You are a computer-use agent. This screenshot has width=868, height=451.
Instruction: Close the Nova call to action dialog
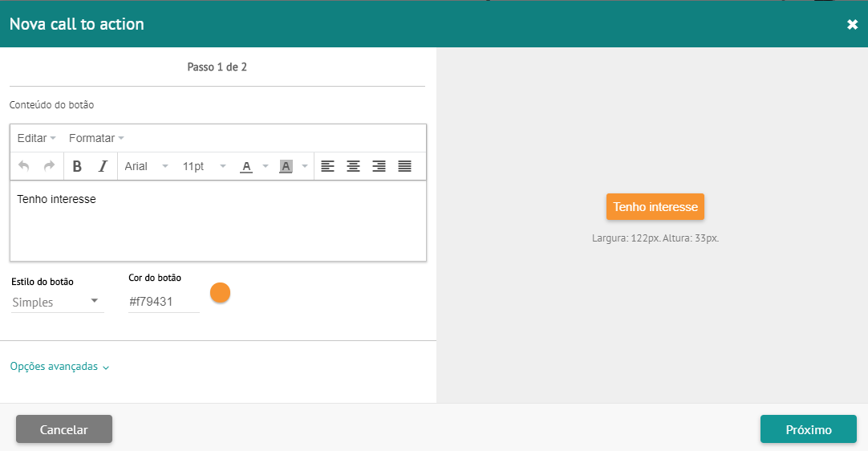[852, 24]
